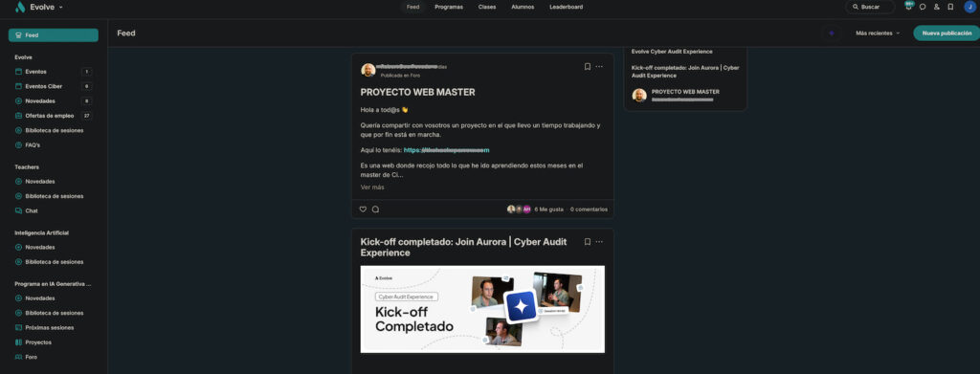Image resolution: width=980 pixels, height=374 pixels.
Task: Open three-dot menu on Kick-off completado post
Action: point(599,242)
